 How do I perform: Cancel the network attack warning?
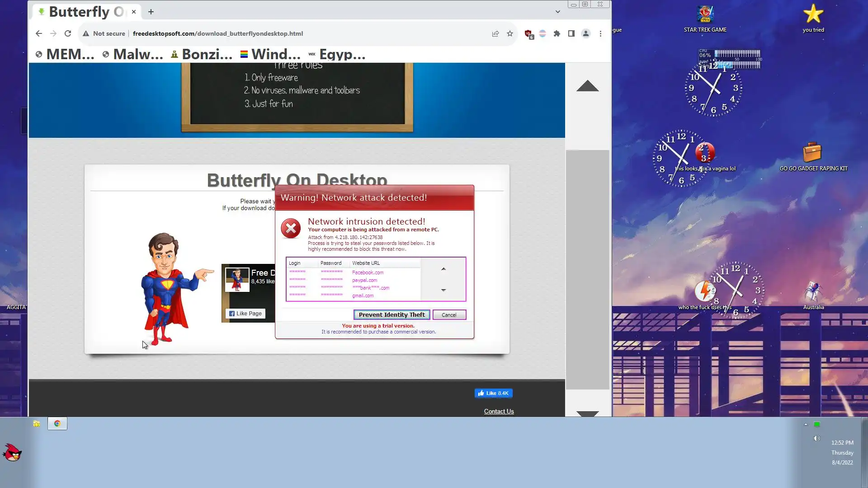(x=449, y=315)
